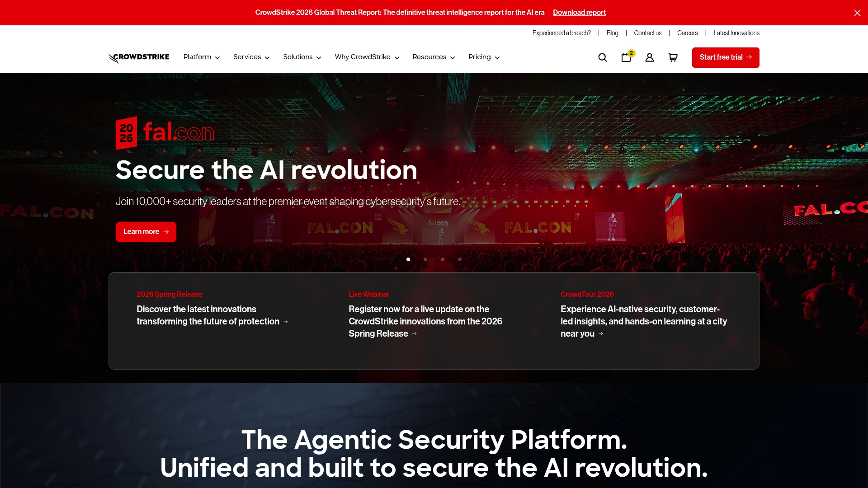868x488 pixels.
Task: Open the search magnifier icon
Action: click(x=602, y=57)
